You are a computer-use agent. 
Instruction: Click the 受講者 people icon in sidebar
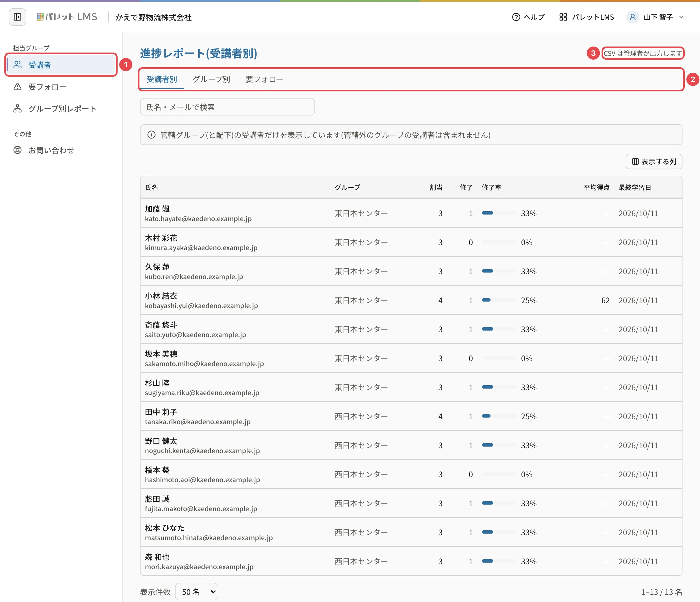pyautogui.click(x=17, y=65)
